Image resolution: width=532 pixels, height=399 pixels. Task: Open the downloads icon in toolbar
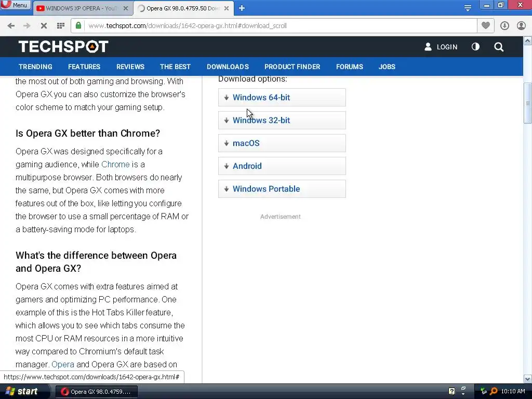pyautogui.click(x=504, y=26)
